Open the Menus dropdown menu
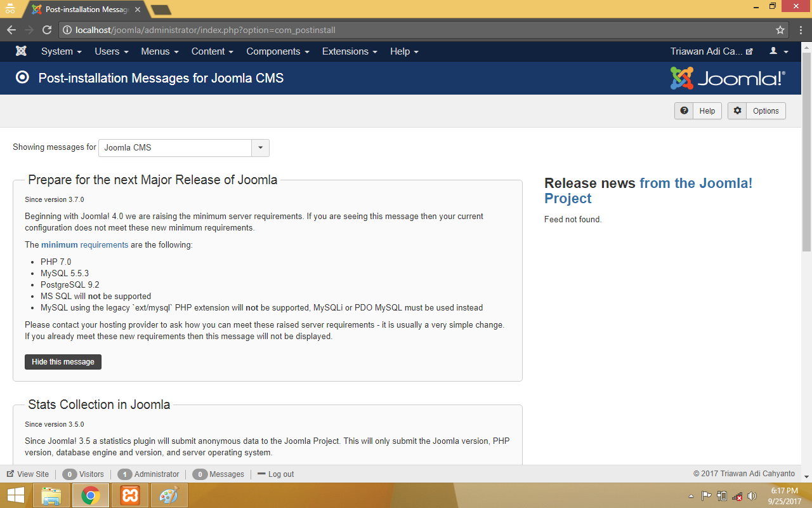 [160, 51]
